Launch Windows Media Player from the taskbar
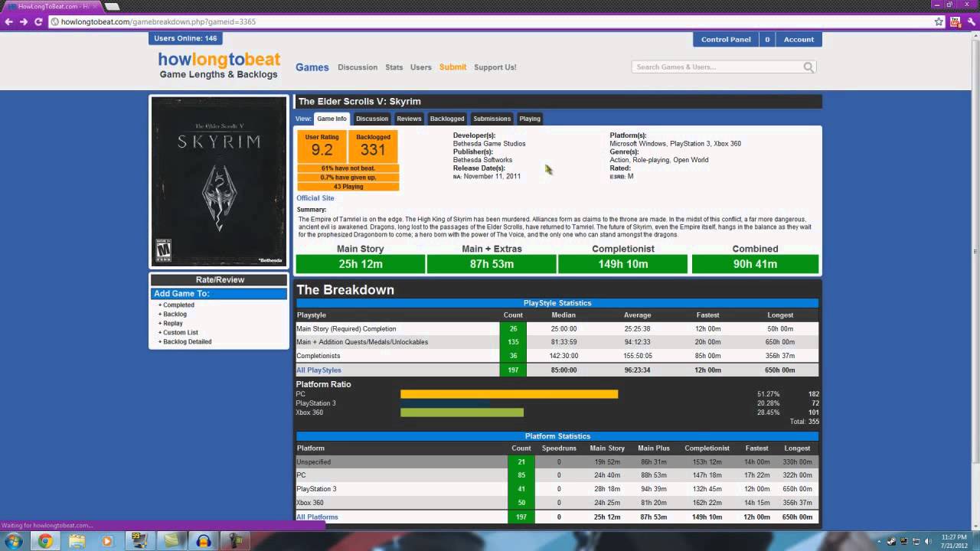This screenshot has width=980, height=551. 107,541
